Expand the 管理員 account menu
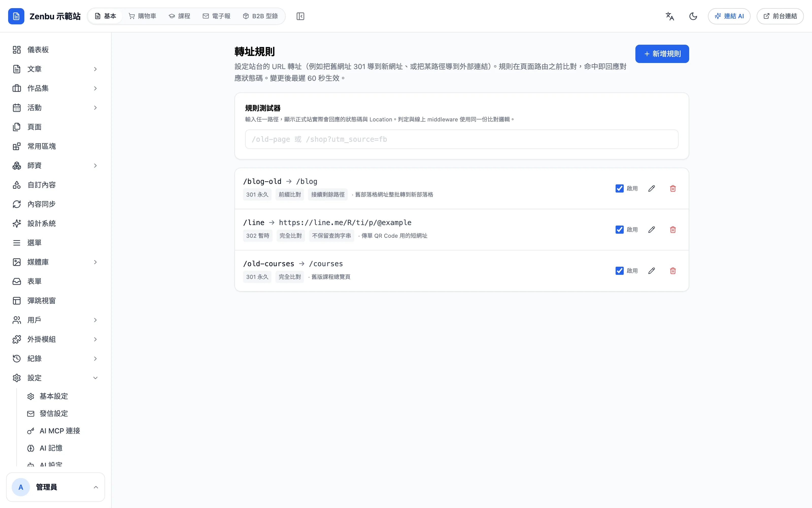 [56, 487]
